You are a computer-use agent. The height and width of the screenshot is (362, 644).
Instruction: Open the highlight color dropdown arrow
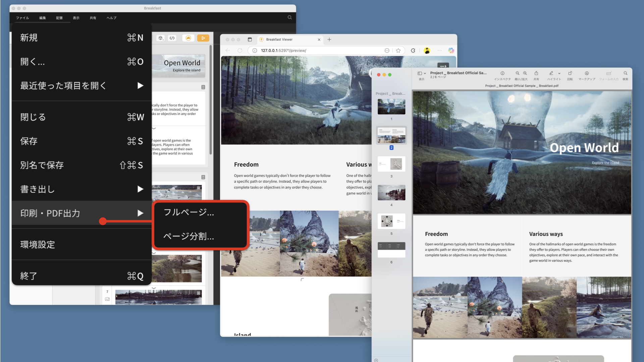(x=559, y=73)
